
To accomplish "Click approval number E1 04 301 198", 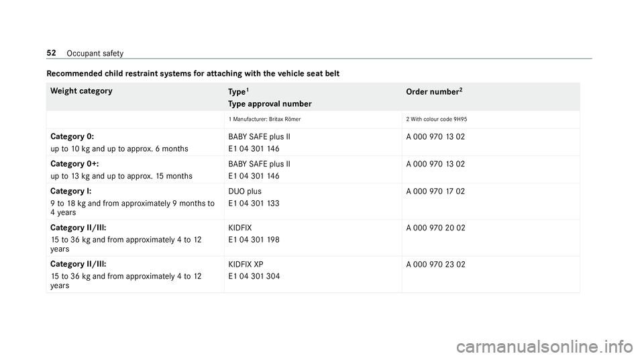I will click(x=254, y=240).
